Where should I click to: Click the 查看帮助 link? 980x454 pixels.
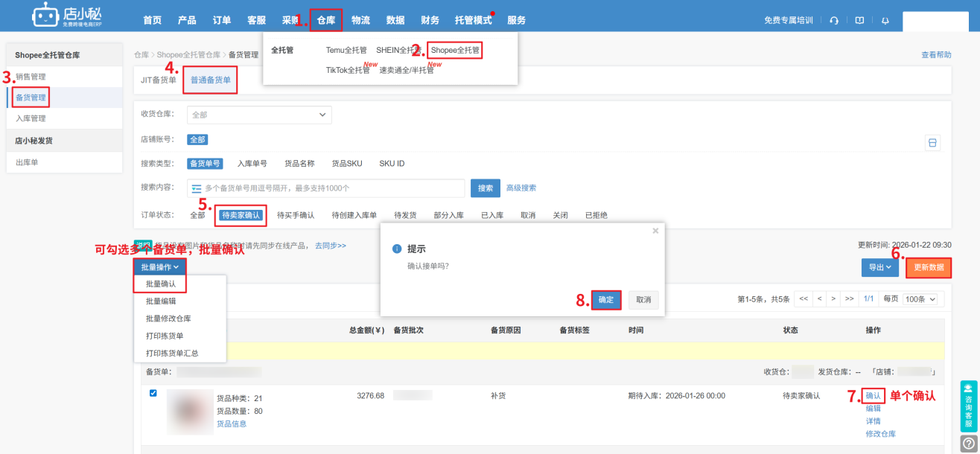pos(936,54)
